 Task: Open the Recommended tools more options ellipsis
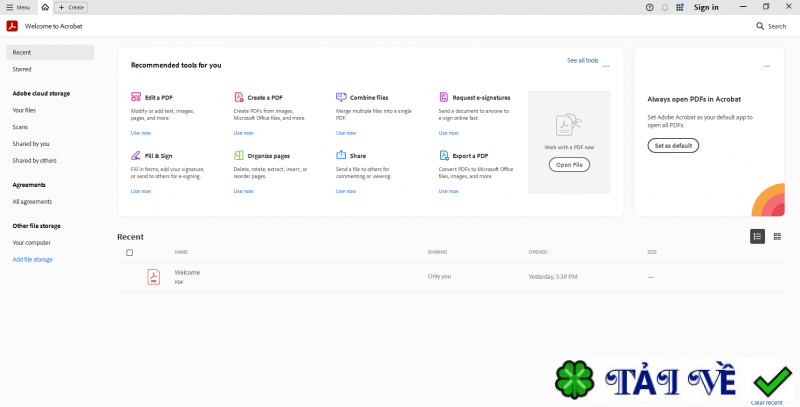[x=606, y=66]
